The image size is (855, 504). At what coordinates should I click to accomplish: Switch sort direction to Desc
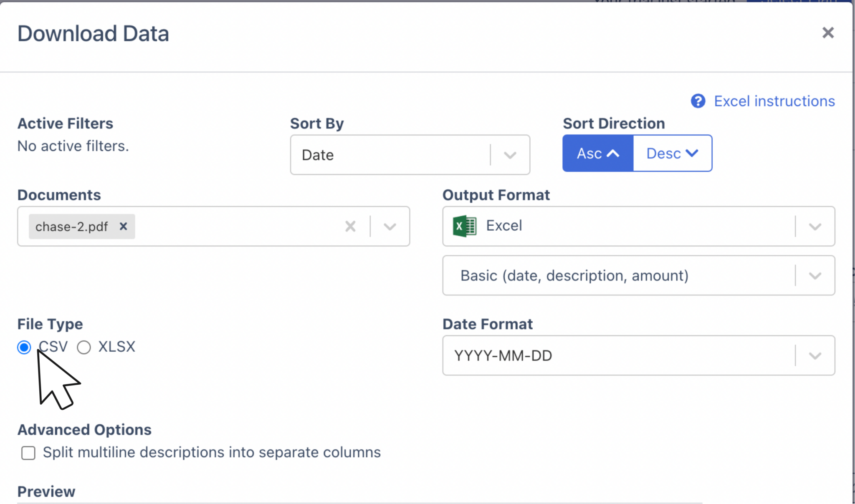[672, 153]
